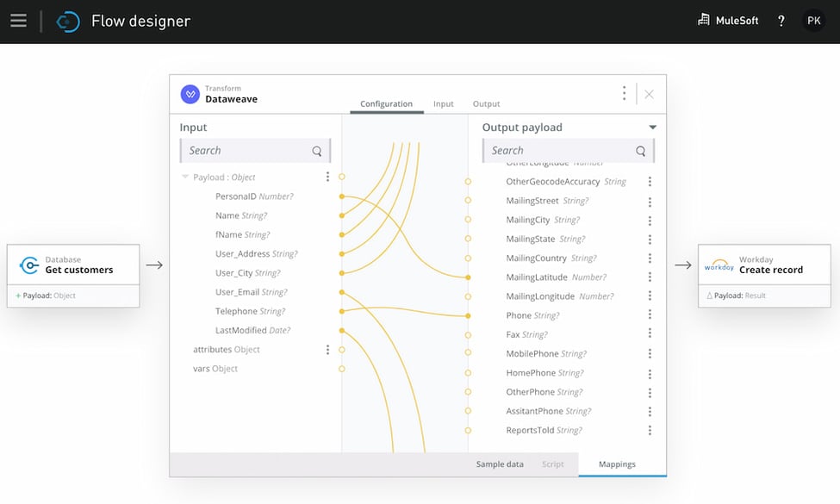This screenshot has height=504, width=840.
Task: Open the Output payload dropdown
Action: tap(653, 126)
